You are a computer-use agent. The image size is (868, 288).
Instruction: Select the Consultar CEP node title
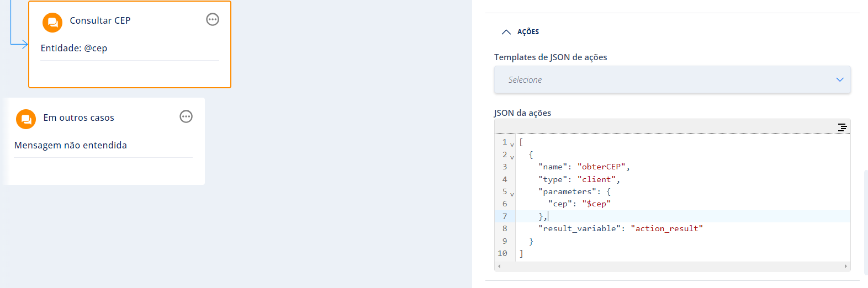point(100,20)
